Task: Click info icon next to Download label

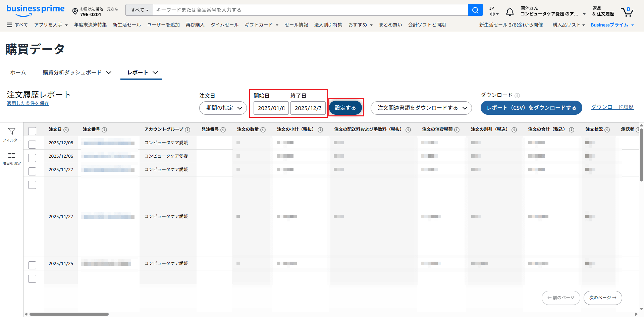Action: pyautogui.click(x=517, y=96)
